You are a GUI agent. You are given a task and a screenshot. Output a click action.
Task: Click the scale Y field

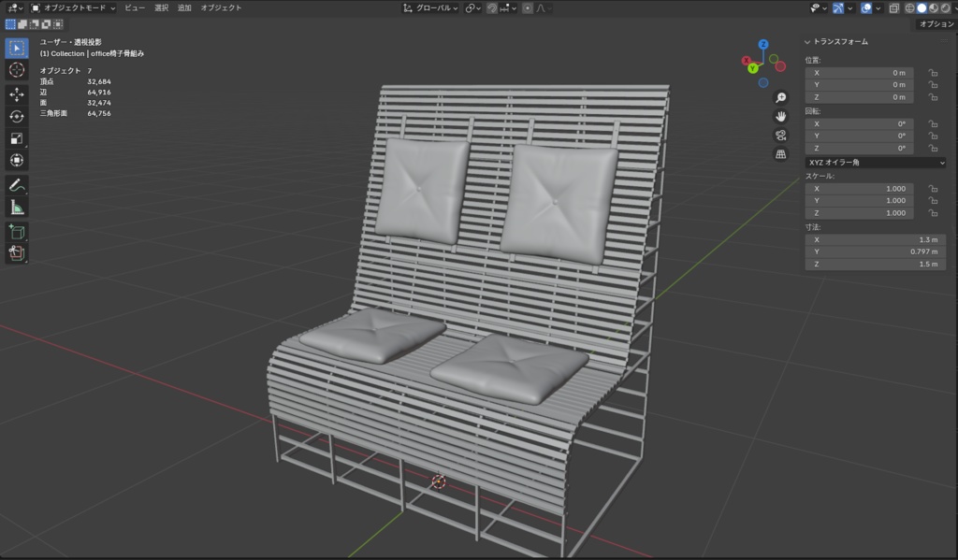tap(859, 201)
